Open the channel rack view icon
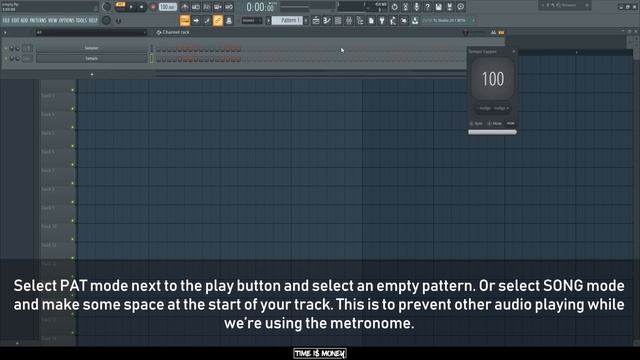Image resolution: width=640 pixels, height=360 pixels. click(338, 20)
